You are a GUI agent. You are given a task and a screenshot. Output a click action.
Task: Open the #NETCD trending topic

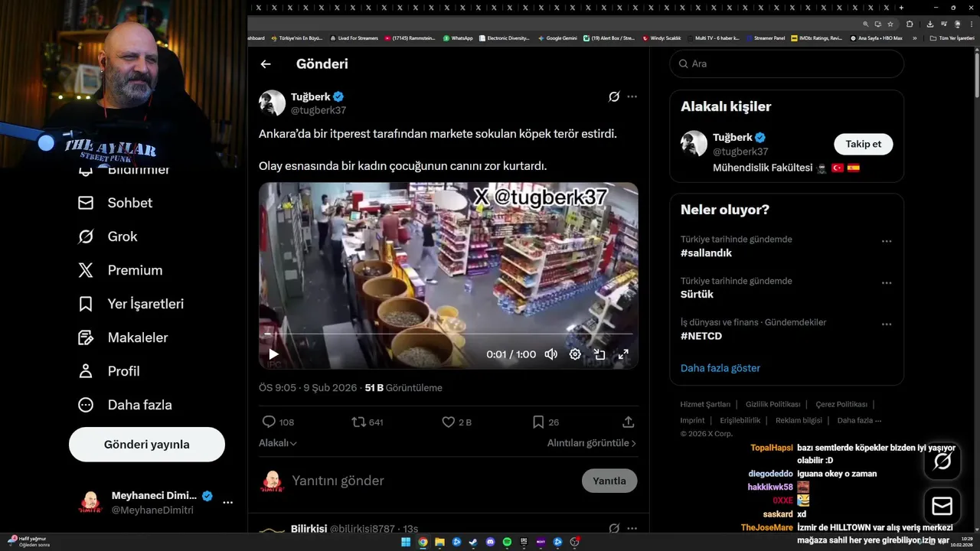click(701, 336)
